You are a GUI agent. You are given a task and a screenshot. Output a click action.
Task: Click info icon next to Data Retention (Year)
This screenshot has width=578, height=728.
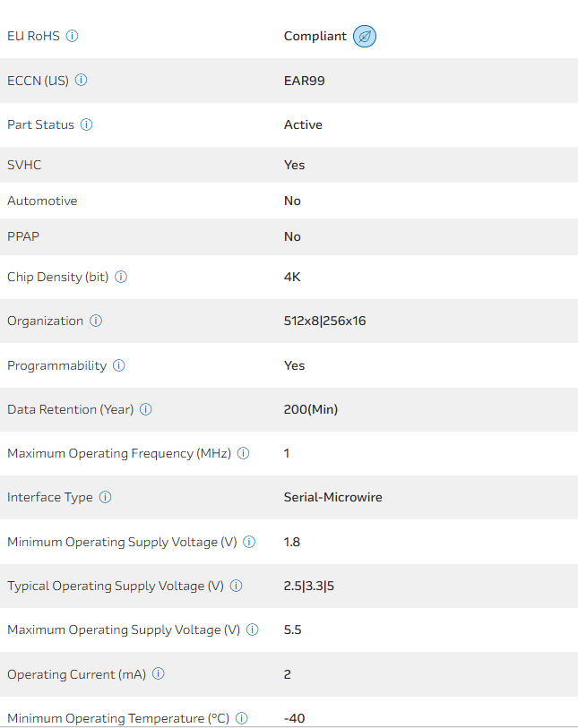(146, 409)
